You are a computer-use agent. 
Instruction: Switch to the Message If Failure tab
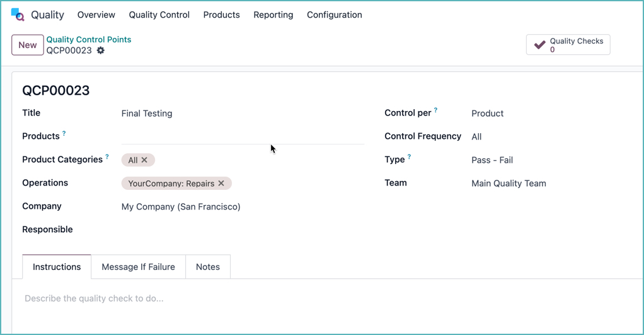138,267
